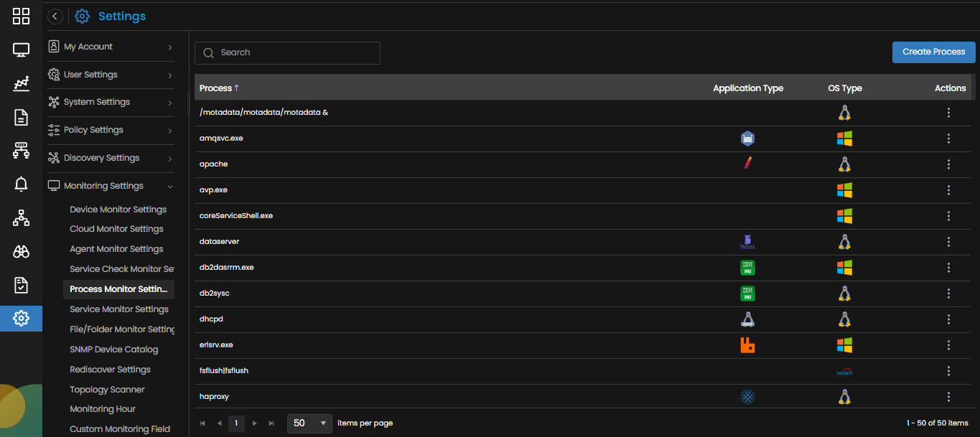The height and width of the screenshot is (437, 980).
Task: Go to next page in pagination
Action: [254, 423]
